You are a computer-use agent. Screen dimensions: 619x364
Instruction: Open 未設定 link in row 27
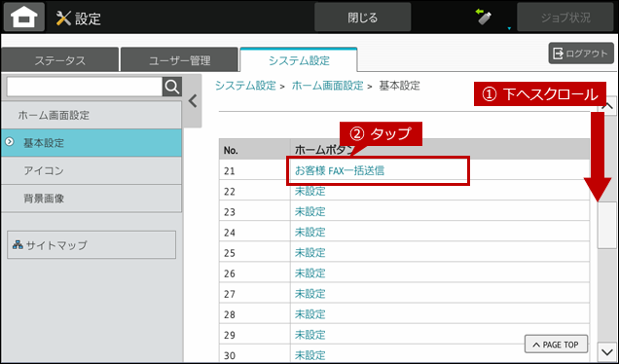[x=309, y=294]
